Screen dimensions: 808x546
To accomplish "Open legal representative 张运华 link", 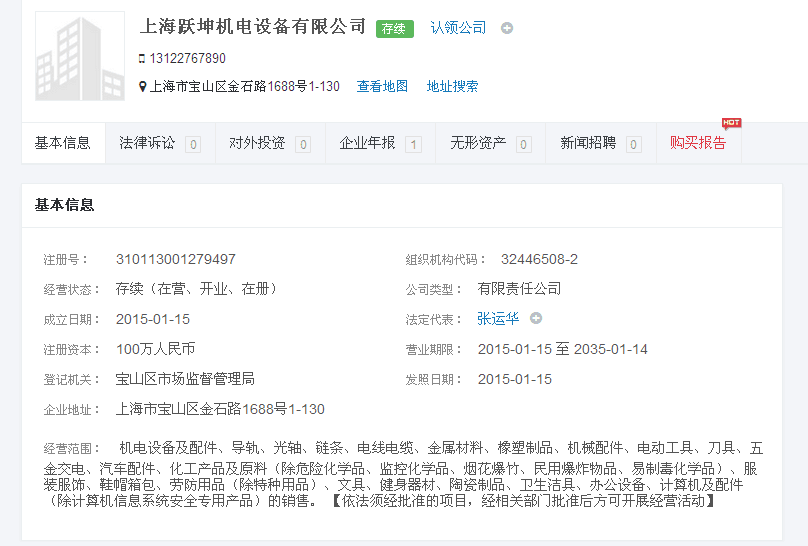I will (x=498, y=319).
